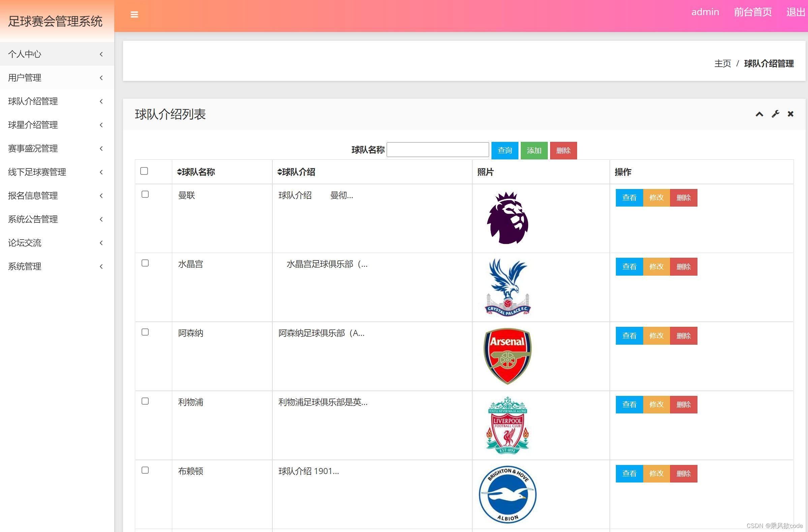Click the Liverpool crest image
The height and width of the screenshot is (532, 808).
point(507,425)
